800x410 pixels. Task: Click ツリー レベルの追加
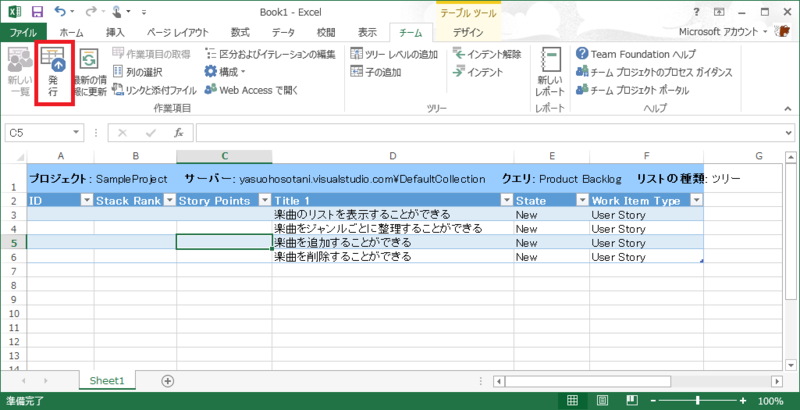[x=394, y=54]
